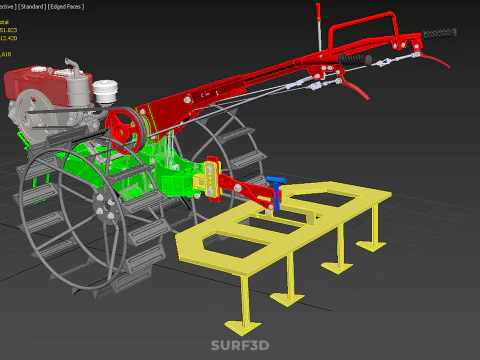The height and width of the screenshot is (360, 480).
Task: Select the upright red-tipped gear lever
Action: point(319,27)
